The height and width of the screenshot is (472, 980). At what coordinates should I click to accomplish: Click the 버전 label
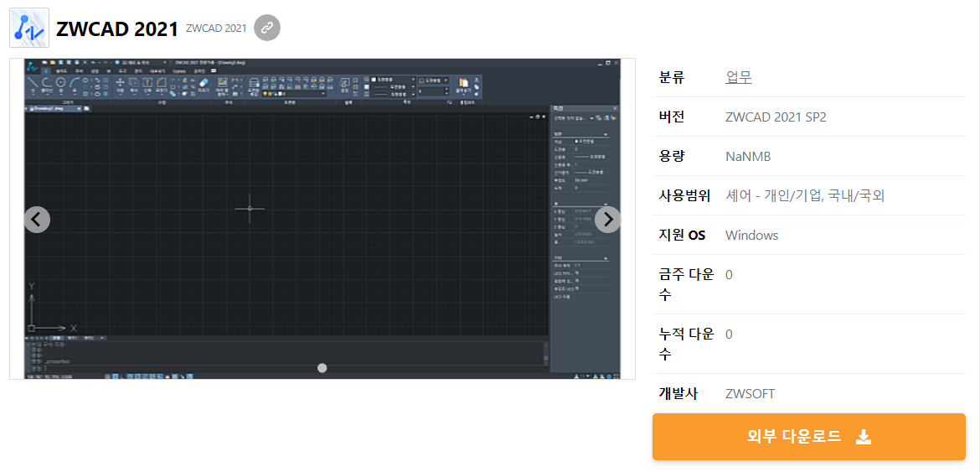(x=672, y=117)
